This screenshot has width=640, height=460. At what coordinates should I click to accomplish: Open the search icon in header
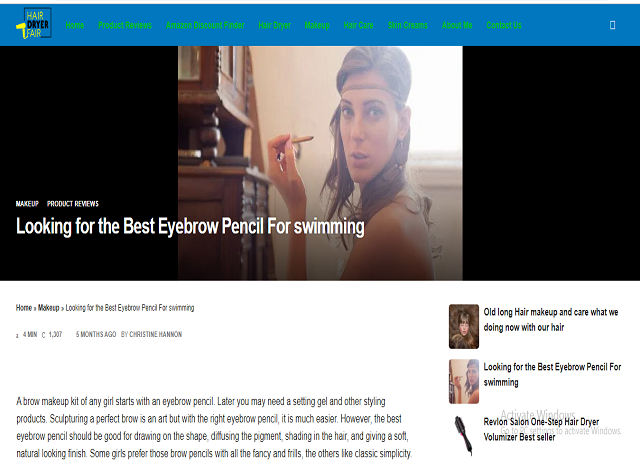click(x=612, y=25)
